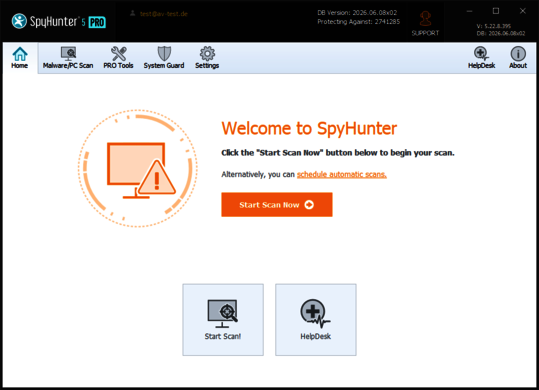539x390 pixels.
Task: Click the Protecting Against count text
Action: coord(359,22)
